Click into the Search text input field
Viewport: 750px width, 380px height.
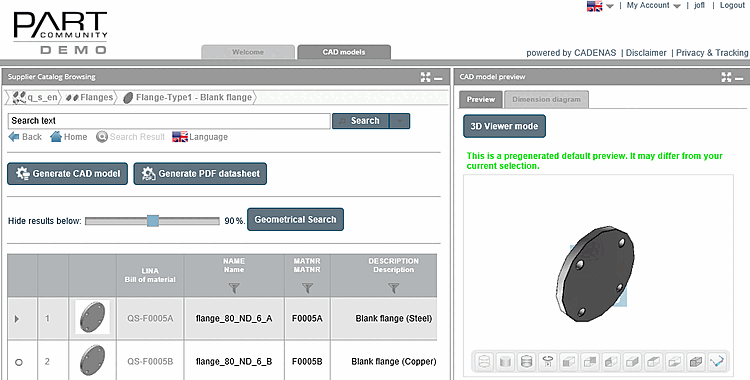[169, 121]
